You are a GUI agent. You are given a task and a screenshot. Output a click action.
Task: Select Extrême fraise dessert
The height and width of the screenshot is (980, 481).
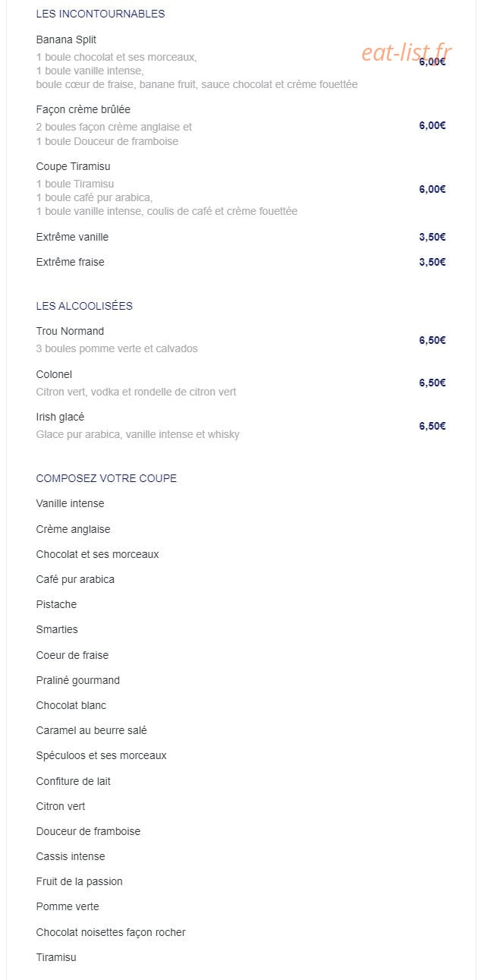coord(70,262)
